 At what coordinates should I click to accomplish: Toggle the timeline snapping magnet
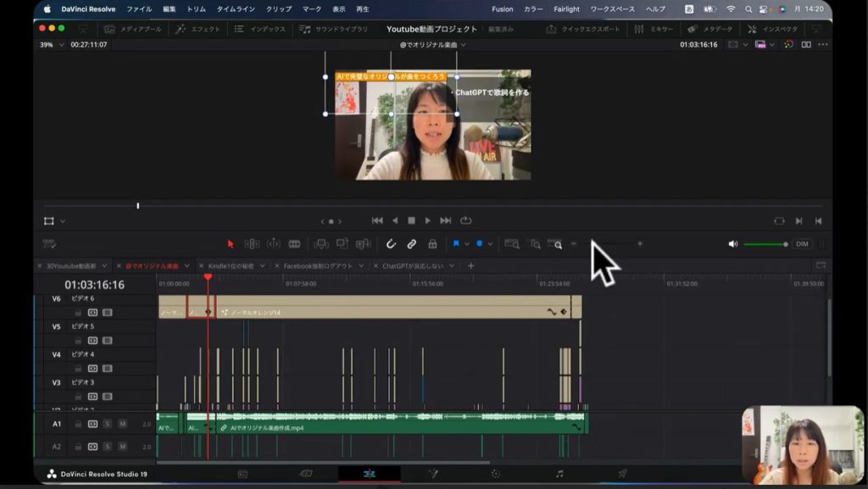pos(391,244)
